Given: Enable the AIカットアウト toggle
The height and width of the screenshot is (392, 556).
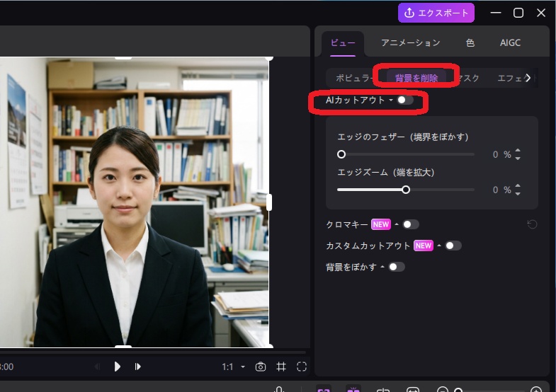Looking at the screenshot, I should tap(405, 100).
